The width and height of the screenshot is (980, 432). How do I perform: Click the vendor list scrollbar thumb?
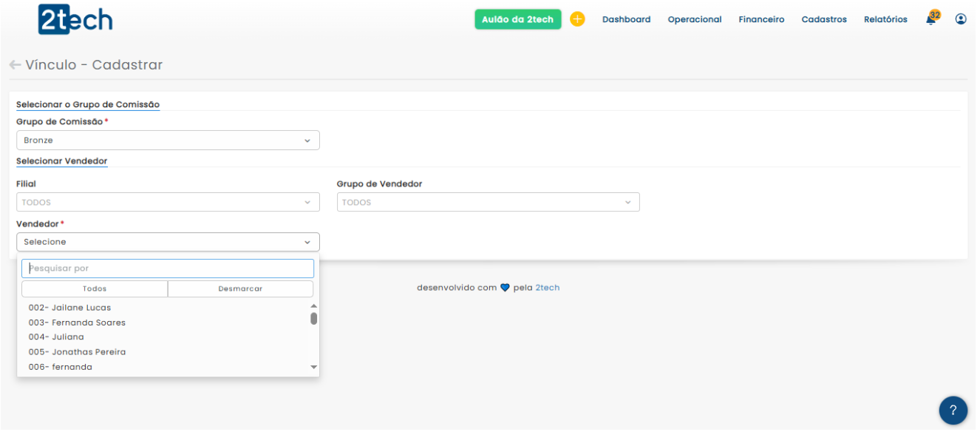[x=313, y=319]
